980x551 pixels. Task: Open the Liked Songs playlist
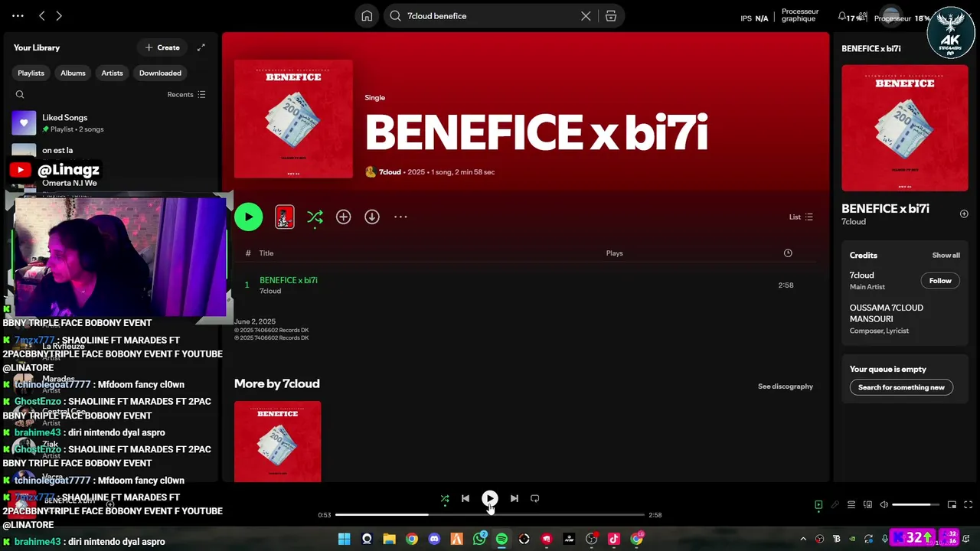111,122
